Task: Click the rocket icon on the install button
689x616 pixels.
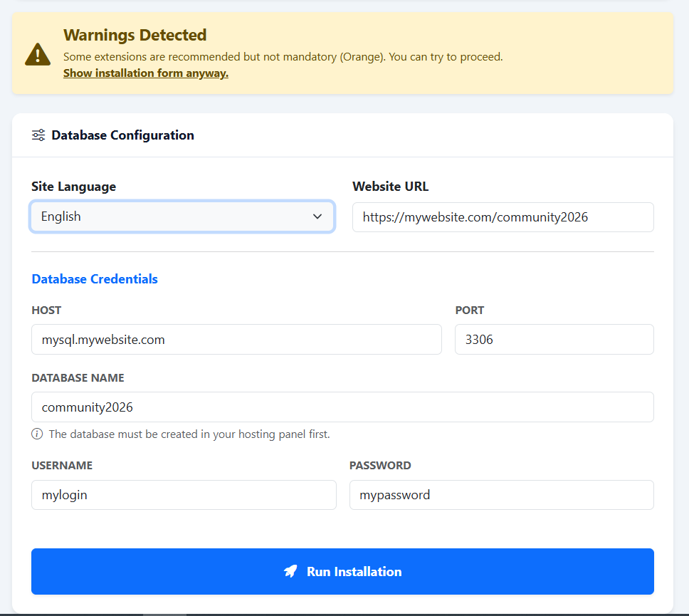Action: (290, 571)
